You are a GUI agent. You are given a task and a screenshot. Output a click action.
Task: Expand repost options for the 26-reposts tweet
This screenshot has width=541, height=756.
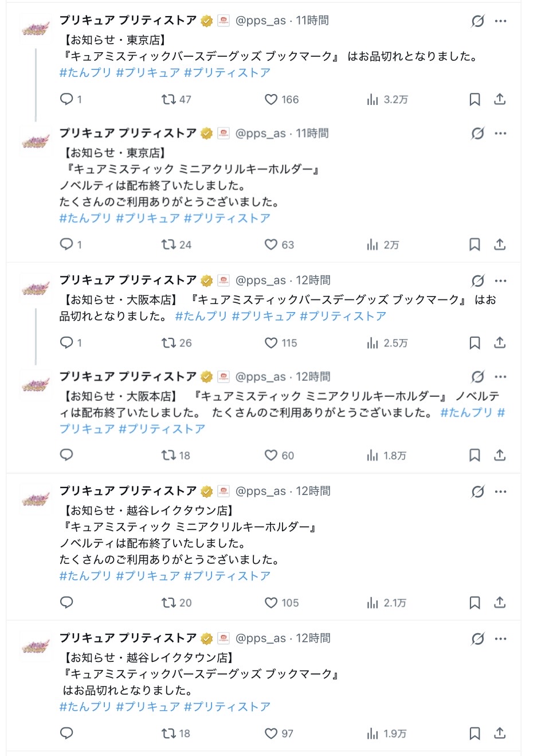tap(168, 343)
